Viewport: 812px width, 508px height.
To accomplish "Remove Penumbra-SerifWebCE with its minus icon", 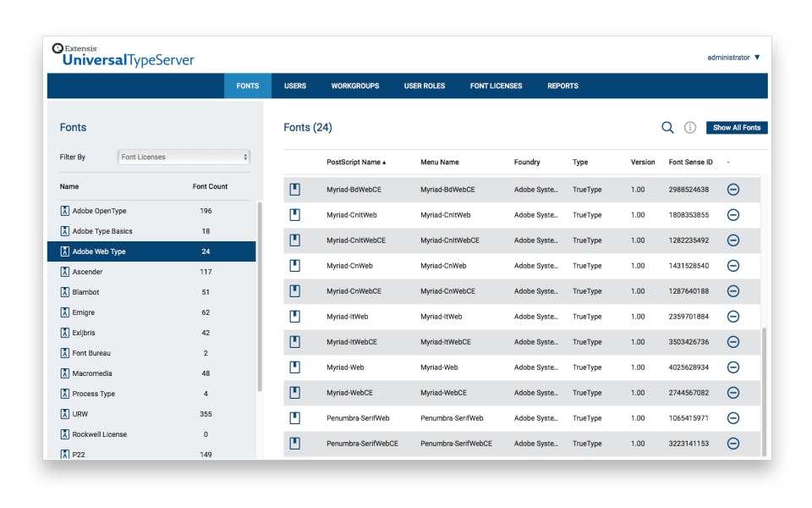I will point(733,444).
